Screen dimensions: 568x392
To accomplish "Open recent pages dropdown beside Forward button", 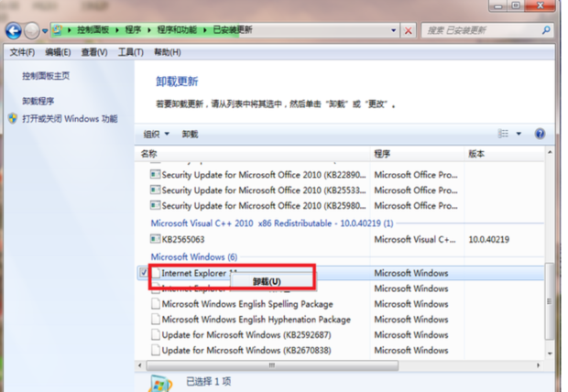I will click(x=45, y=31).
